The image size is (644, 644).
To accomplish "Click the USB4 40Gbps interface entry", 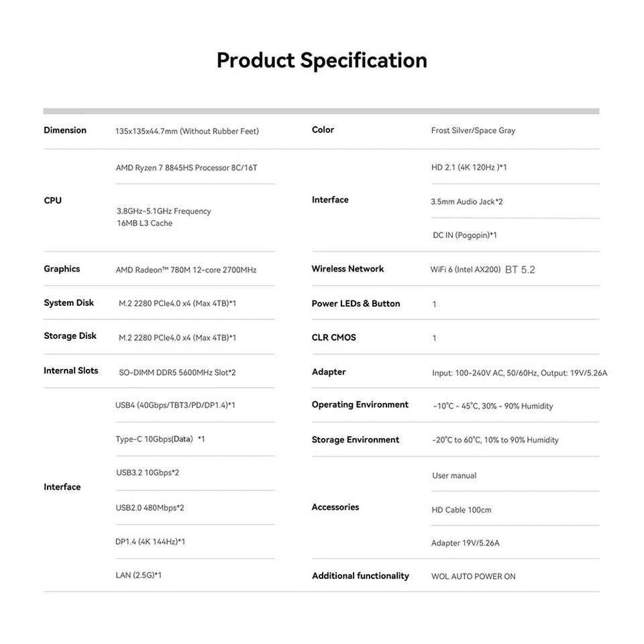I will pyautogui.click(x=175, y=405).
